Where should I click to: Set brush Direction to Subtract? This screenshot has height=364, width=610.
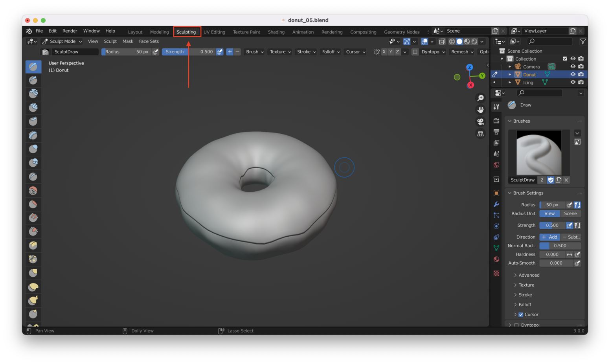pos(571,237)
